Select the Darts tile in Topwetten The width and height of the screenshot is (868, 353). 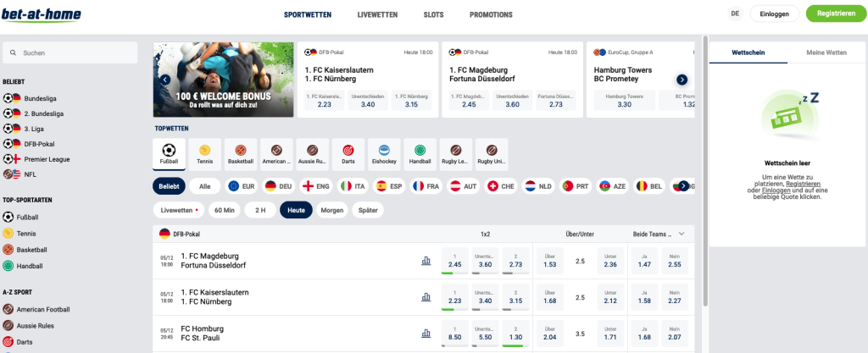click(x=348, y=155)
